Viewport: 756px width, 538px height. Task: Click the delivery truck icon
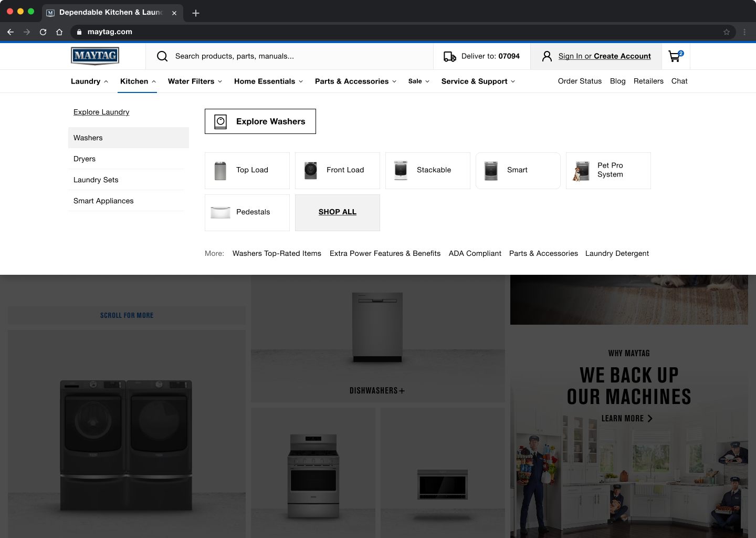(449, 57)
